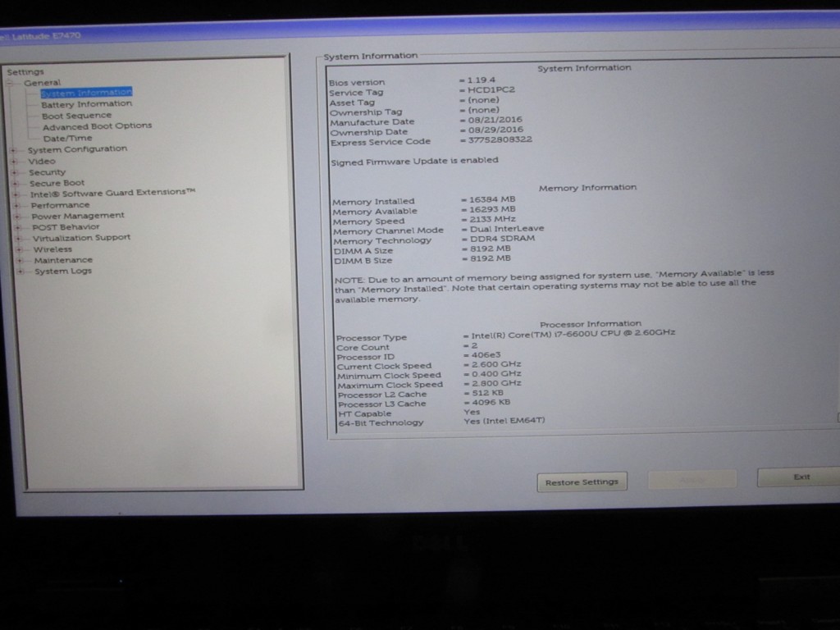
Task: Select Intel Software Guard Extensions label
Action: pos(112,193)
